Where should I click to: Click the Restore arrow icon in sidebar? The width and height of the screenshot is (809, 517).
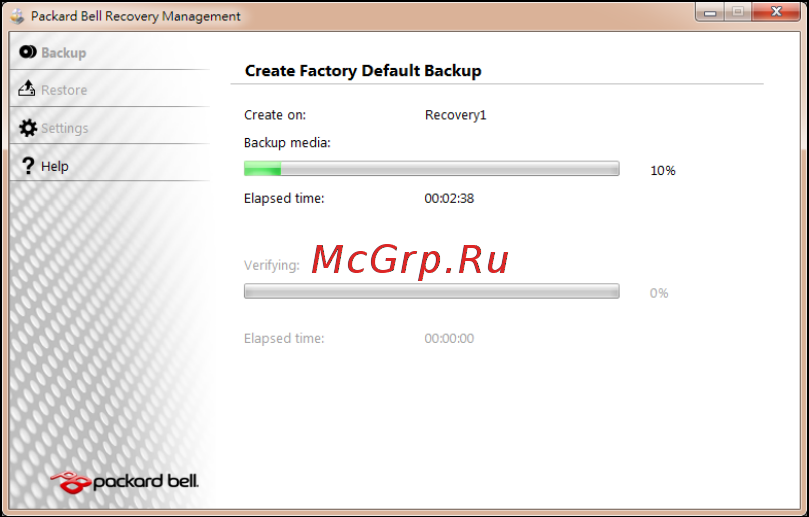click(x=27, y=89)
